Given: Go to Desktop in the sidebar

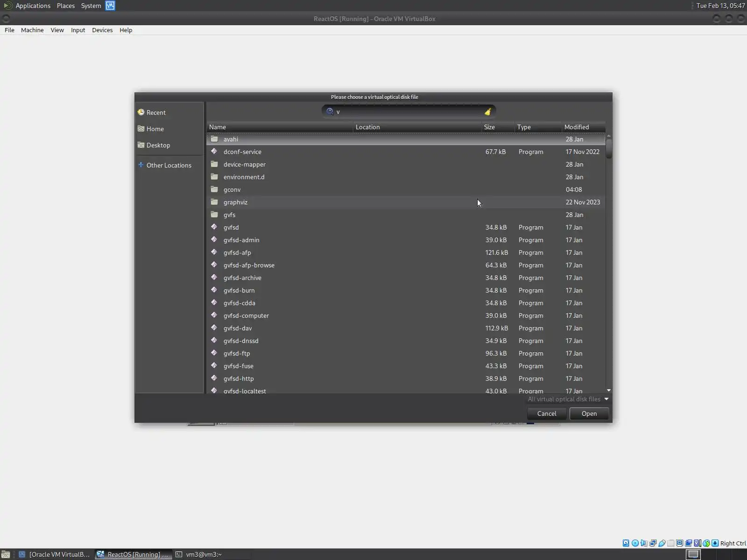Looking at the screenshot, I should 169,145.
